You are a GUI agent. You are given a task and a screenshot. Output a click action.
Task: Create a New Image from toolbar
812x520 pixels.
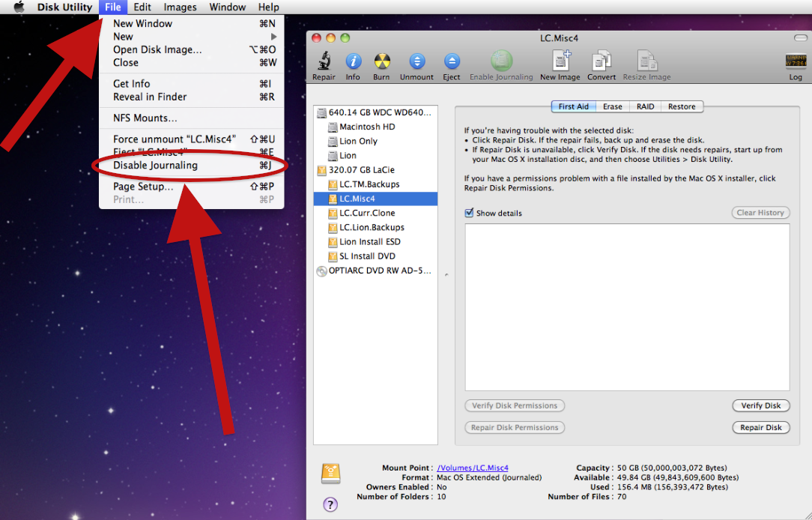560,61
